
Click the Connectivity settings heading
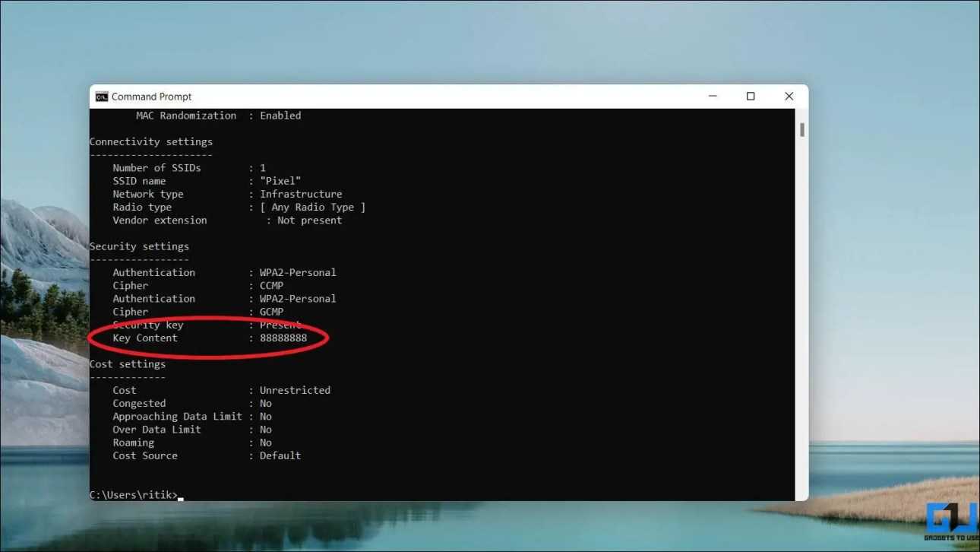coord(151,141)
